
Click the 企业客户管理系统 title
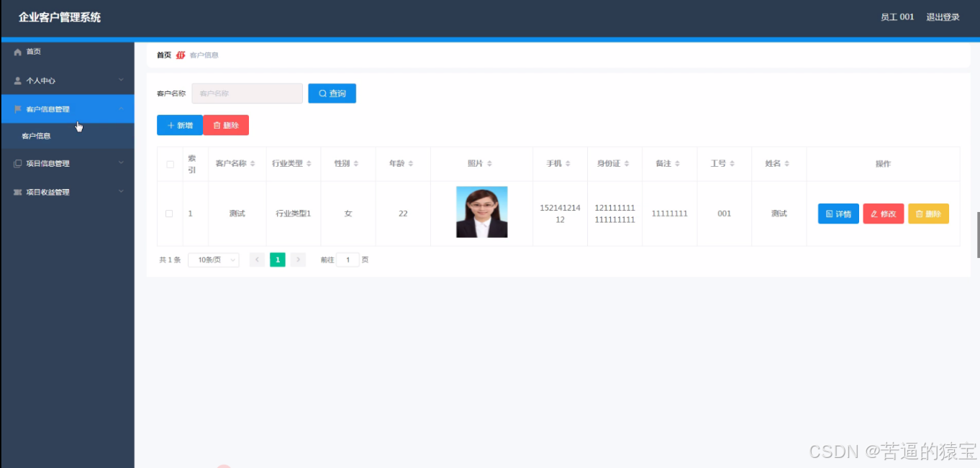tap(60, 17)
